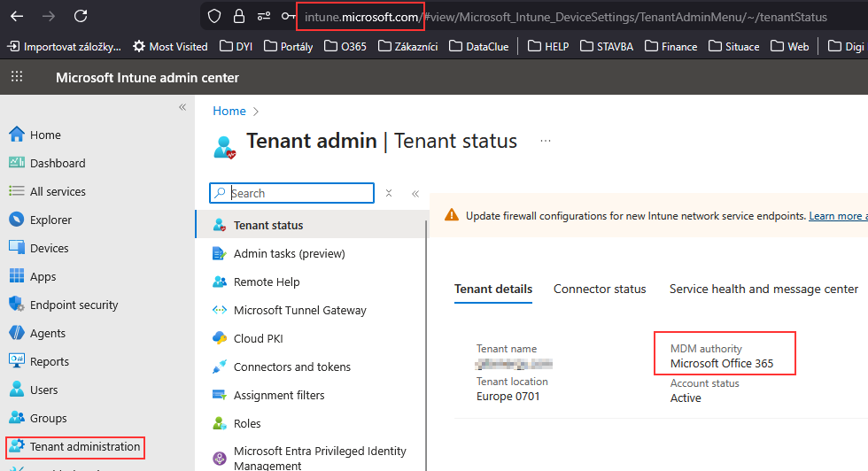Switch to the Connector status tab
Image resolution: width=868 pixels, height=471 pixels.
600,289
